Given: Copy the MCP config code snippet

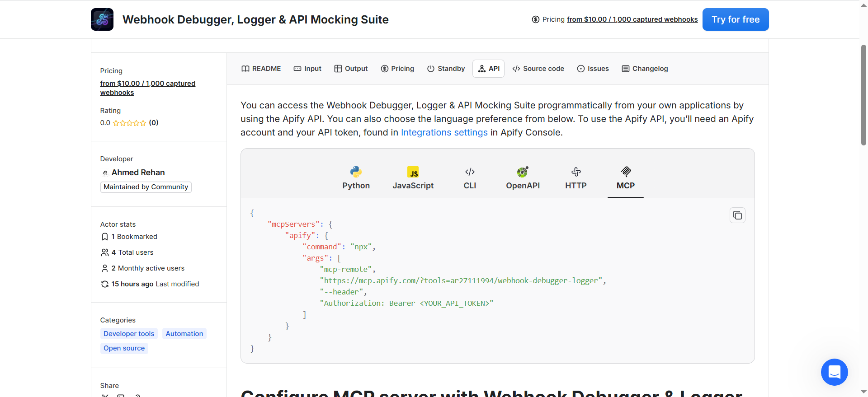Looking at the screenshot, I should pos(737,215).
